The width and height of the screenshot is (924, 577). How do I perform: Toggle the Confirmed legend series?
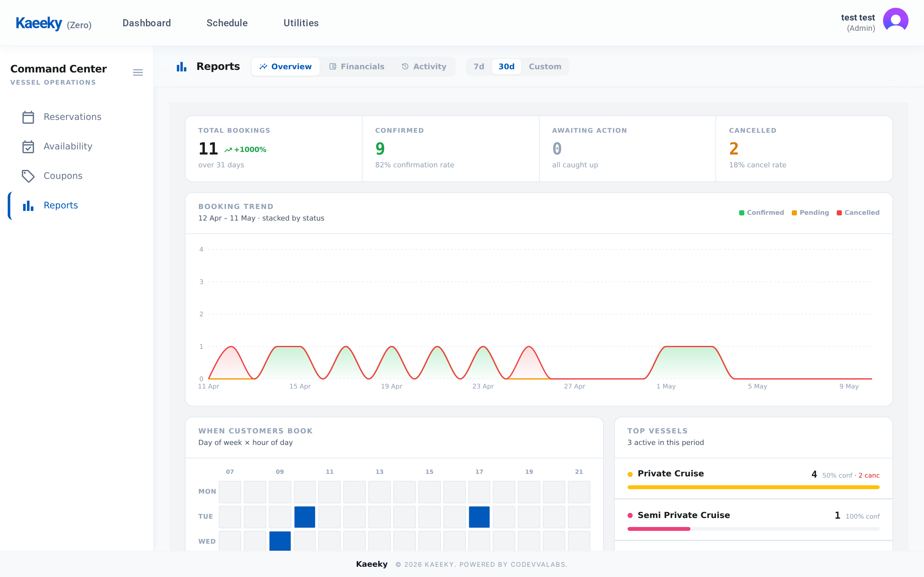[x=761, y=213]
